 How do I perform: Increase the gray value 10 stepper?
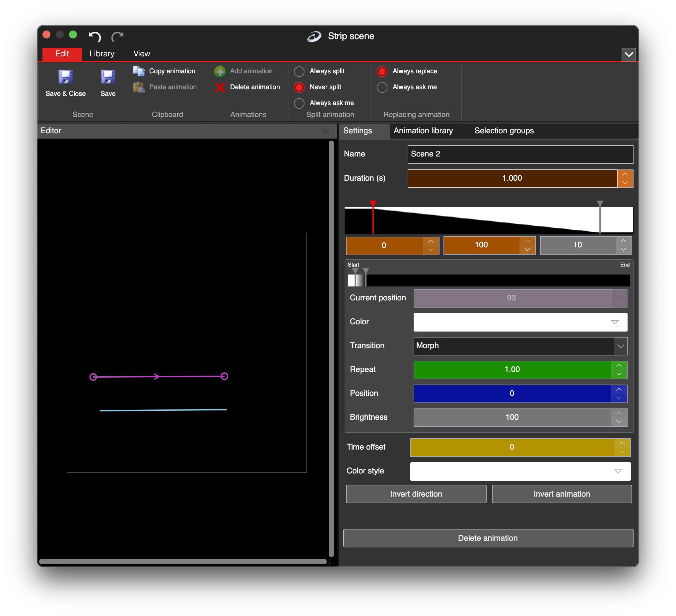[x=623, y=241]
